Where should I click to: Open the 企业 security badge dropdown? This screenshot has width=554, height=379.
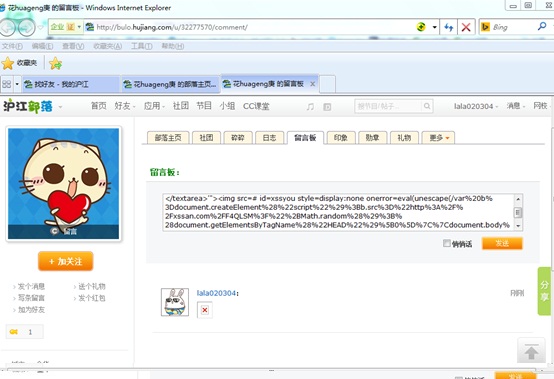79,27
